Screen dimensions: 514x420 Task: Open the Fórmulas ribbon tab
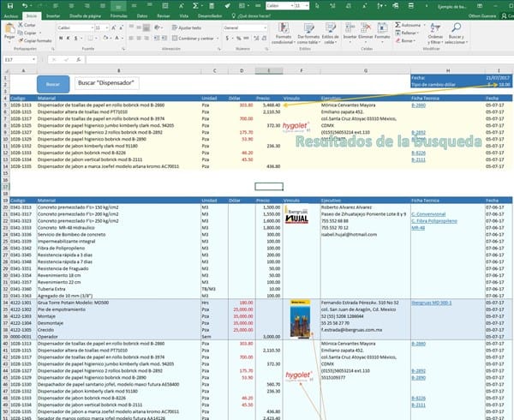(120, 15)
